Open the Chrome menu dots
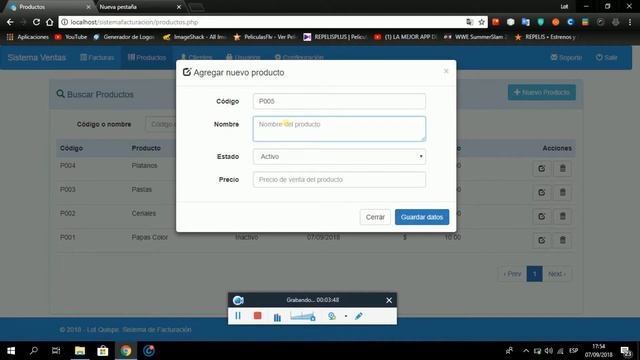The width and height of the screenshot is (640, 360). pos(629,22)
